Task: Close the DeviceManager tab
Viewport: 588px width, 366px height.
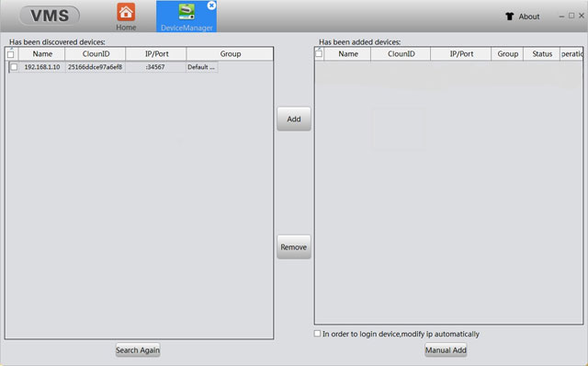Action: (211, 6)
